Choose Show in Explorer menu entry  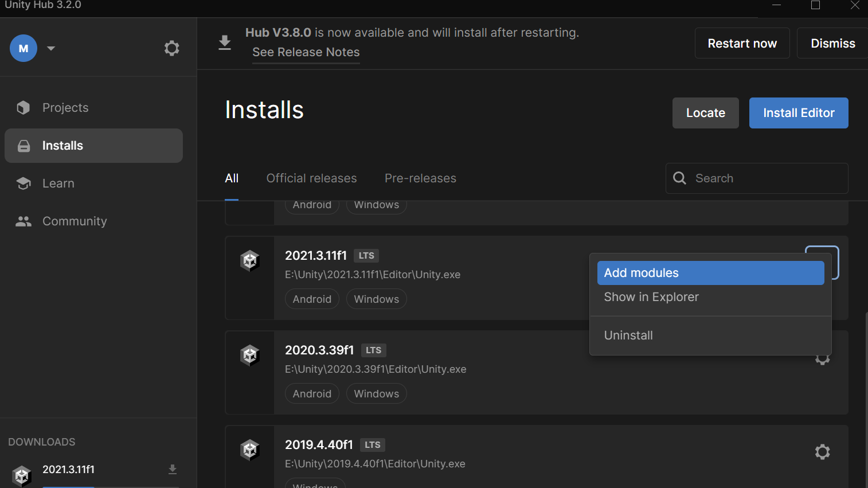pyautogui.click(x=710, y=297)
